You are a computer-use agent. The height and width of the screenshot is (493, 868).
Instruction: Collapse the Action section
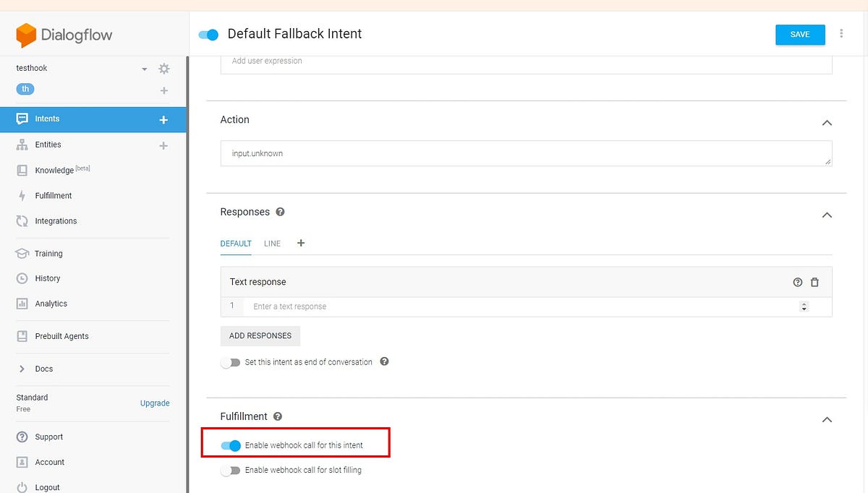[827, 123]
